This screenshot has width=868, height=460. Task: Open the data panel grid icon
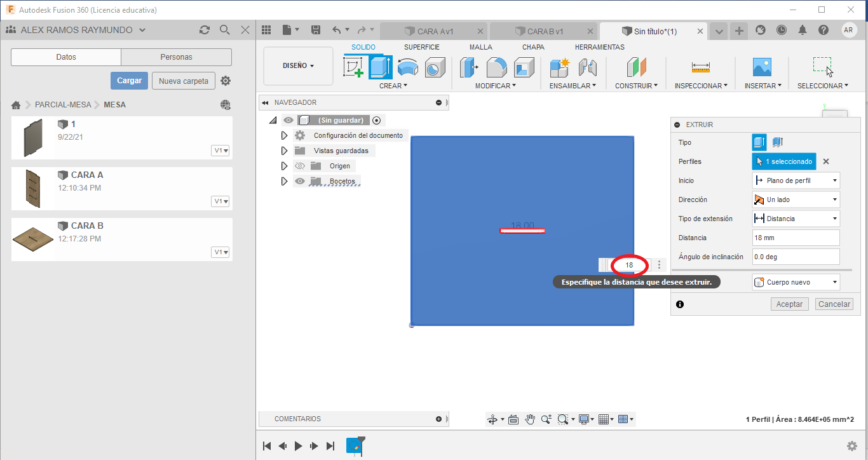point(266,30)
